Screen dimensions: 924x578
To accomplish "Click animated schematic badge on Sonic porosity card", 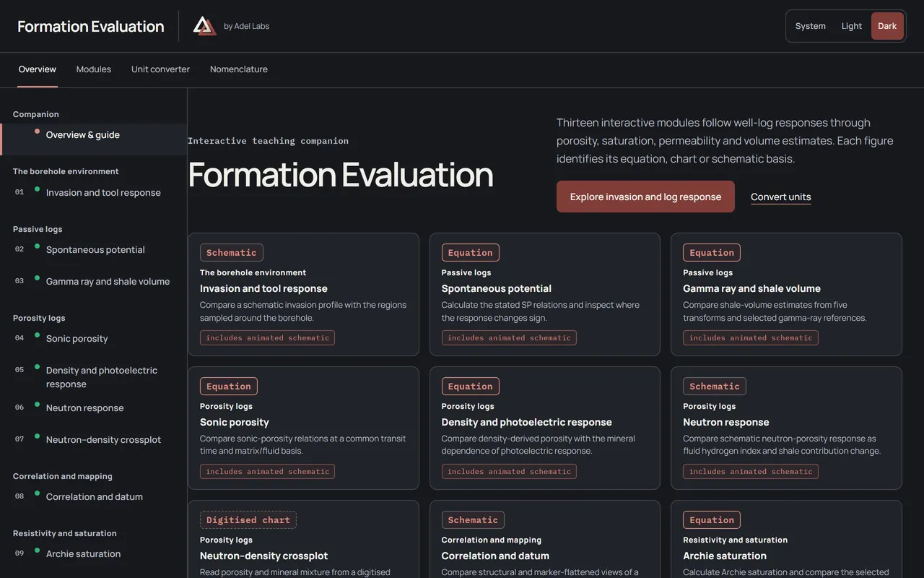I will click(x=267, y=471).
